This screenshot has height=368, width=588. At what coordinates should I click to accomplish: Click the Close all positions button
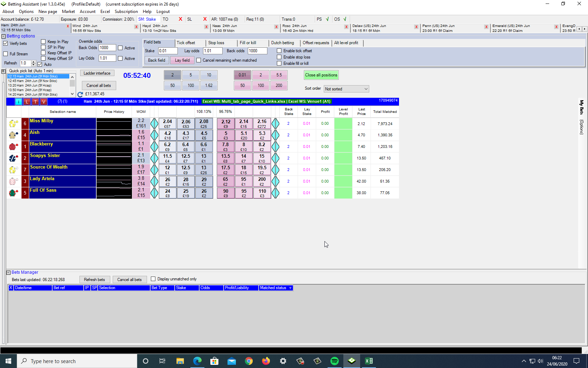tap(321, 75)
